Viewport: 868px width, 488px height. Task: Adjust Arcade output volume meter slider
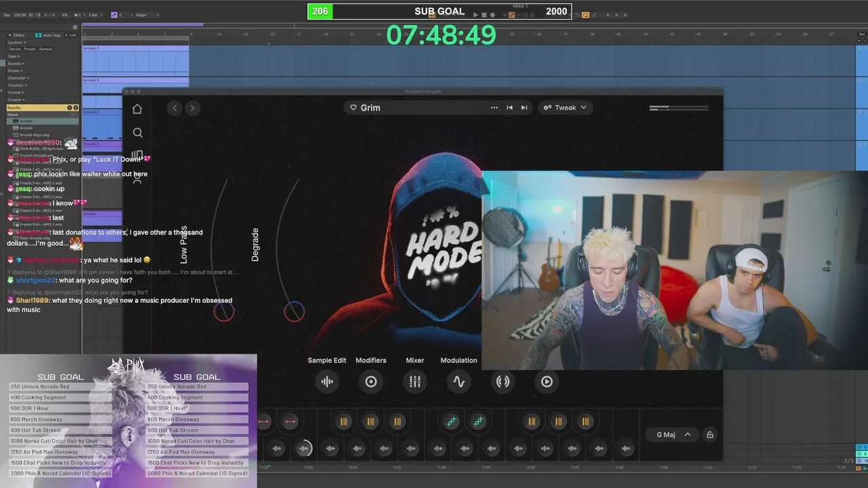[679, 108]
